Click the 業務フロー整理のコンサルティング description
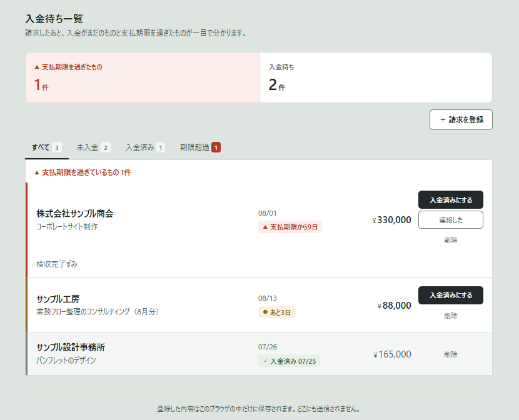Screen dimensions: 519x420 [98, 312]
